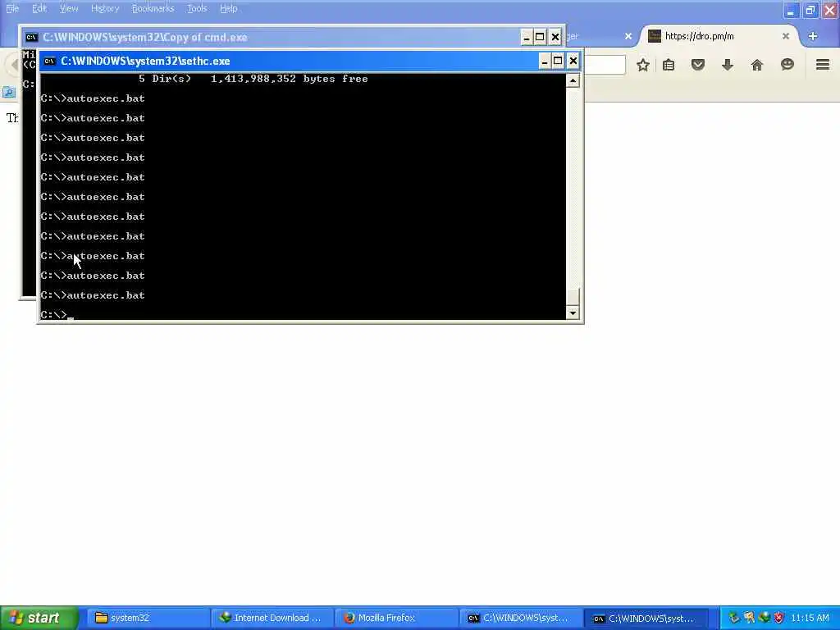The height and width of the screenshot is (630, 840).
Task: Open the Edit menu in Firefox
Action: pos(39,8)
